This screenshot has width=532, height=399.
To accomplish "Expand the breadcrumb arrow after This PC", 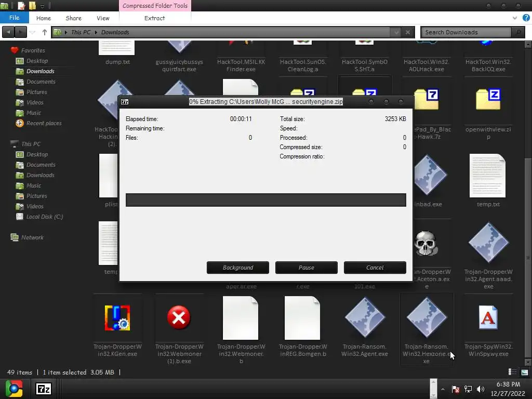I will [96, 32].
